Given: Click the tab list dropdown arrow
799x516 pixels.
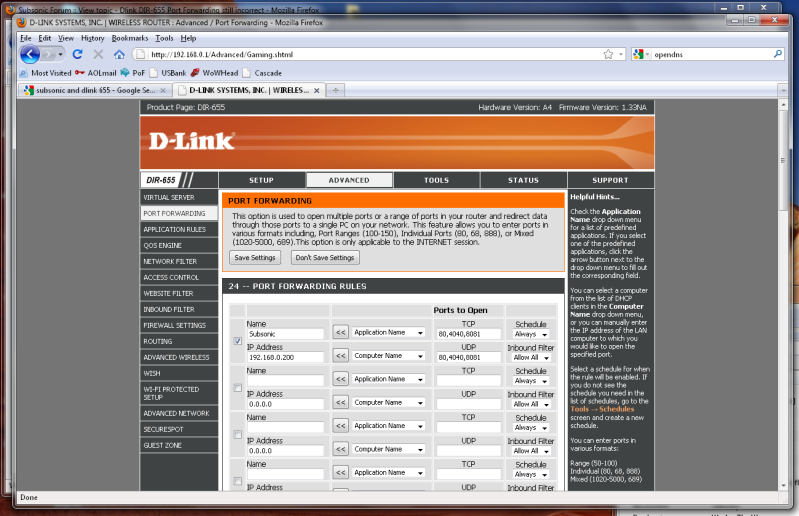Looking at the screenshot, I should pos(783,90).
